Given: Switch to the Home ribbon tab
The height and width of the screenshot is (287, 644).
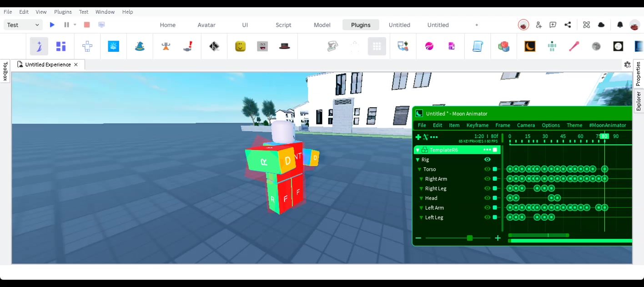Looking at the screenshot, I should (168, 25).
